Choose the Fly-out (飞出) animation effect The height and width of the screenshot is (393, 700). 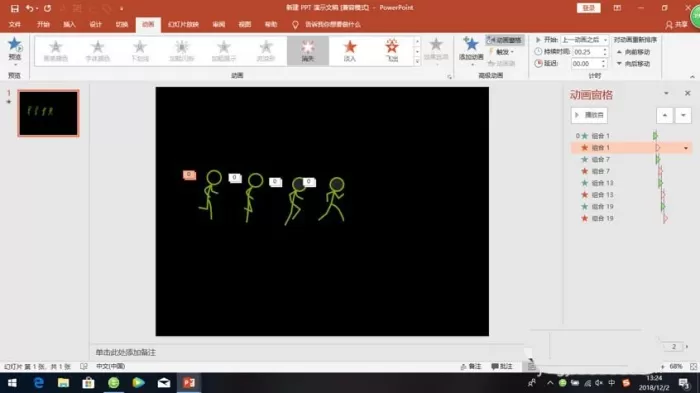click(x=392, y=51)
